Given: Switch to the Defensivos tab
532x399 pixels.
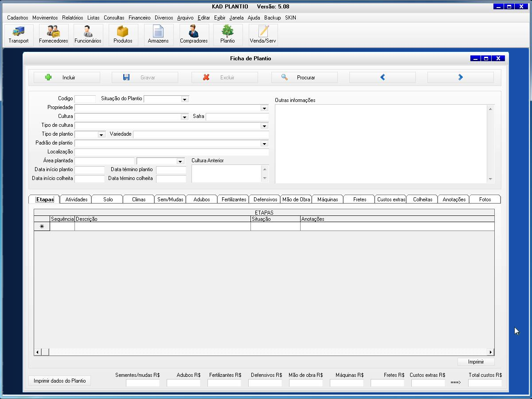Looking at the screenshot, I should [x=265, y=199].
